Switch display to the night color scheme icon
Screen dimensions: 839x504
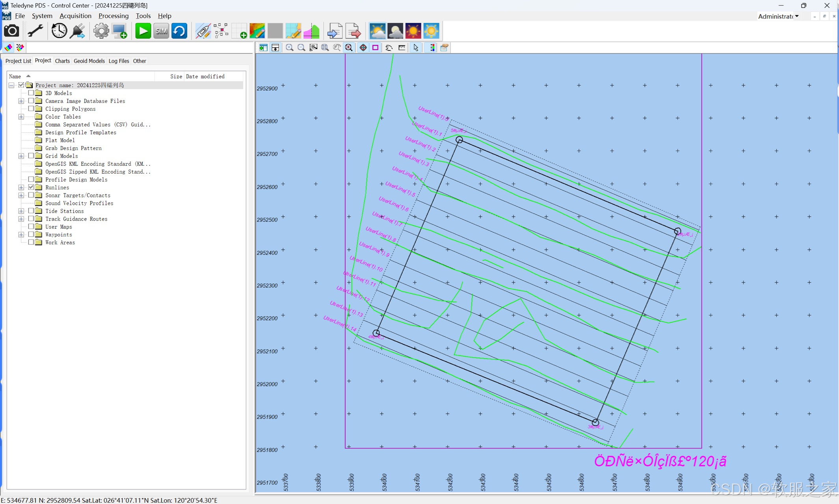[395, 31]
